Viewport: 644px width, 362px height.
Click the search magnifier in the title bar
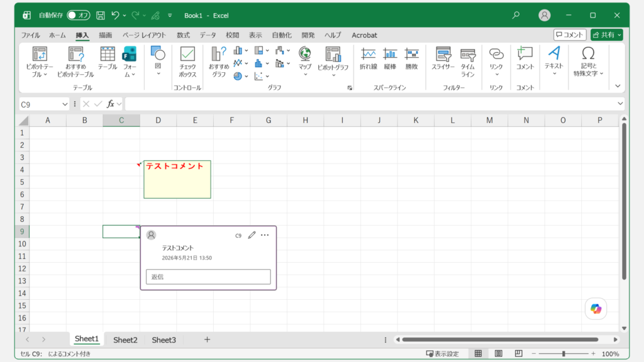(x=516, y=15)
